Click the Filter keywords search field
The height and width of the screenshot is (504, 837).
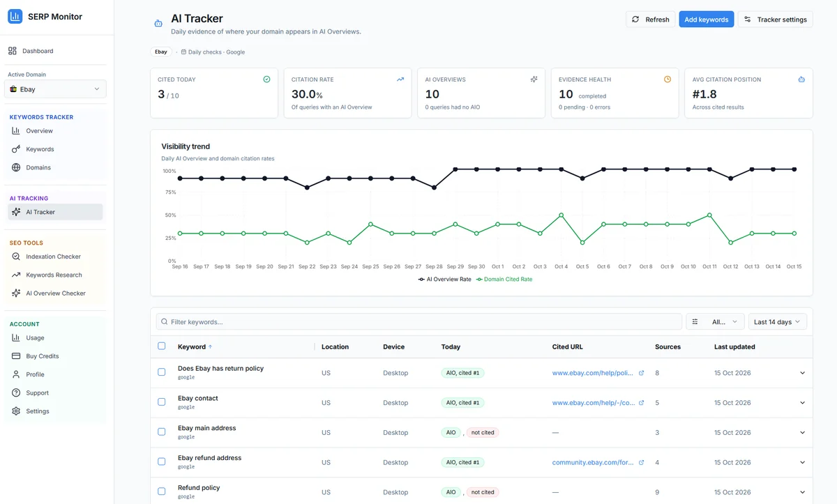[418, 322]
